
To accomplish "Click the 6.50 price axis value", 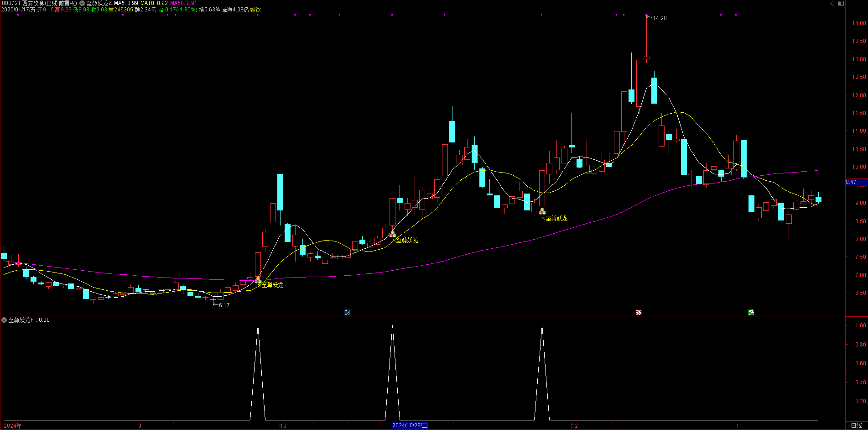I will [860, 293].
